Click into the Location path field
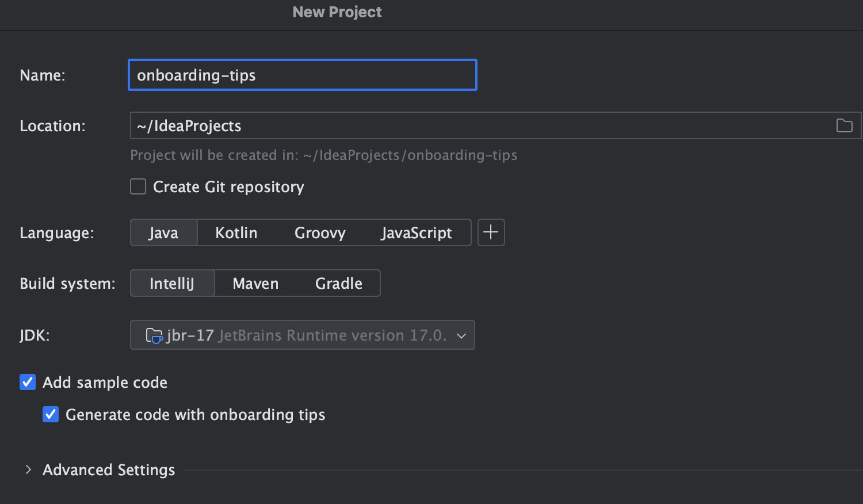 pyautogui.click(x=478, y=126)
